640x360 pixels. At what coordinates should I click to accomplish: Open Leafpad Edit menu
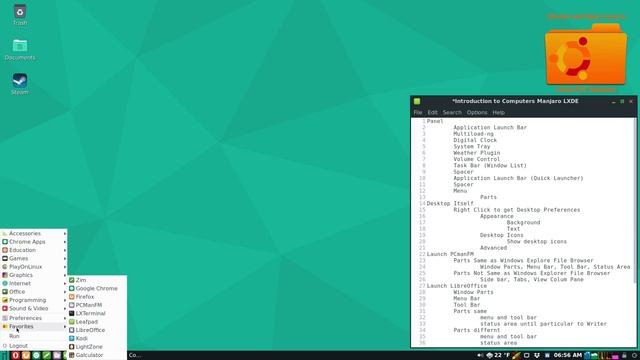tap(432, 112)
